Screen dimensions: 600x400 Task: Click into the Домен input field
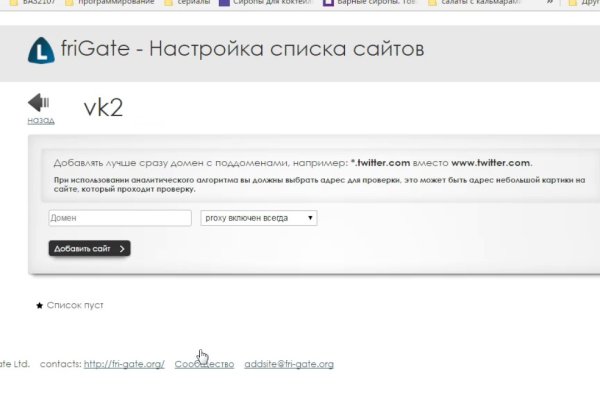click(119, 217)
